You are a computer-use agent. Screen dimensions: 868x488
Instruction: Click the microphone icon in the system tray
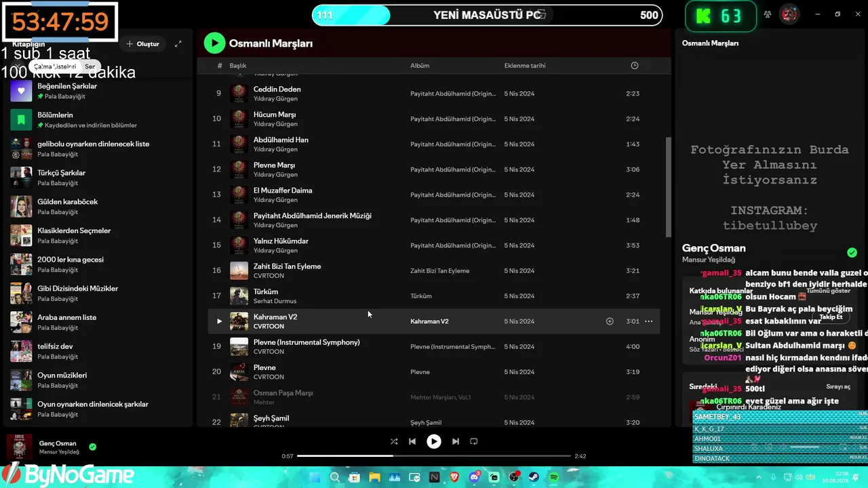774,478
